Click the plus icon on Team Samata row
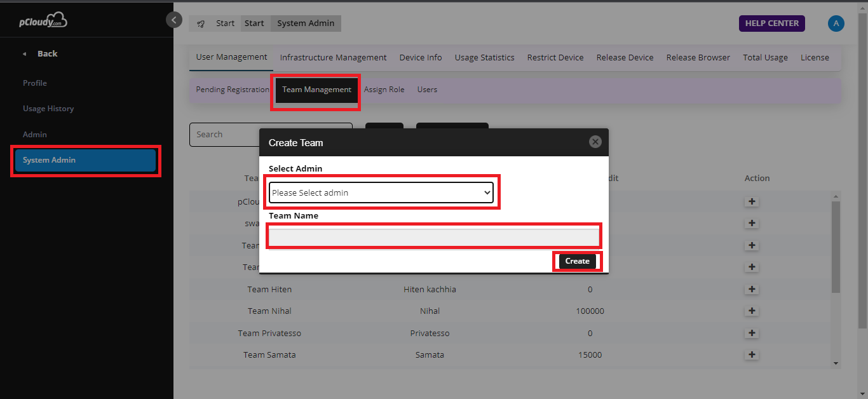 pos(752,355)
